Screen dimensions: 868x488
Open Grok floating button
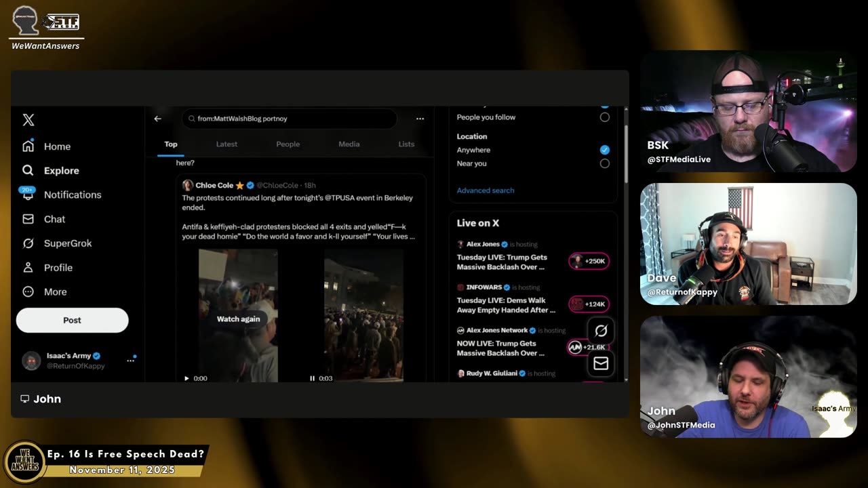[601, 331]
